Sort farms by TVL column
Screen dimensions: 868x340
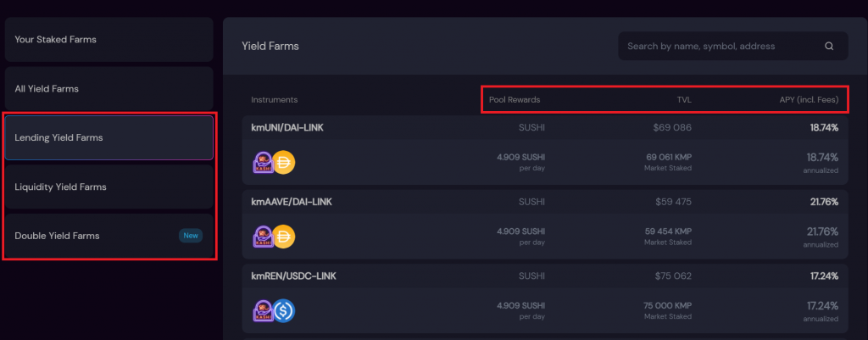(x=683, y=100)
